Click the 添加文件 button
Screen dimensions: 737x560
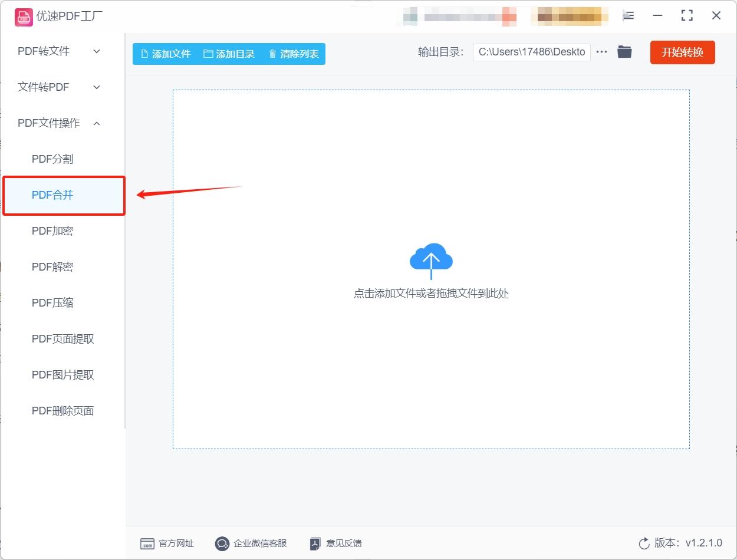tap(166, 54)
